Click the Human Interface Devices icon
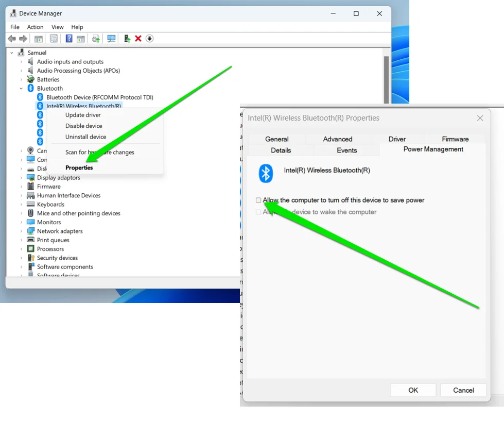 30,195
